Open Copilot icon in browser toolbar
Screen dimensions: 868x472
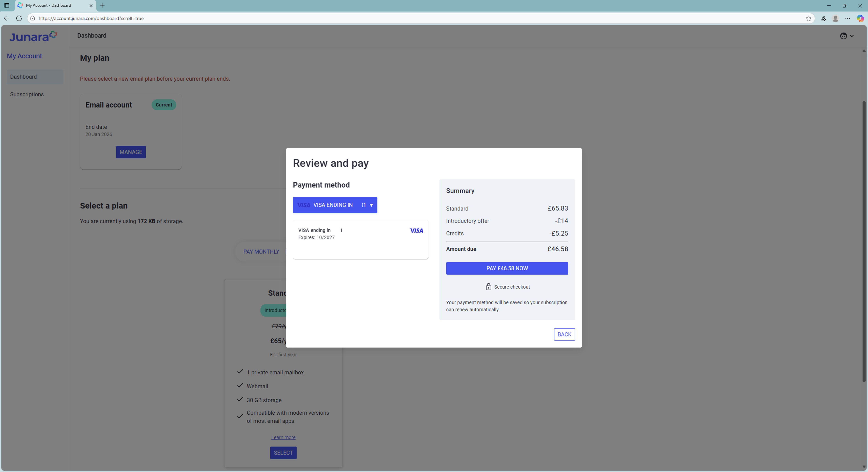coord(860,19)
